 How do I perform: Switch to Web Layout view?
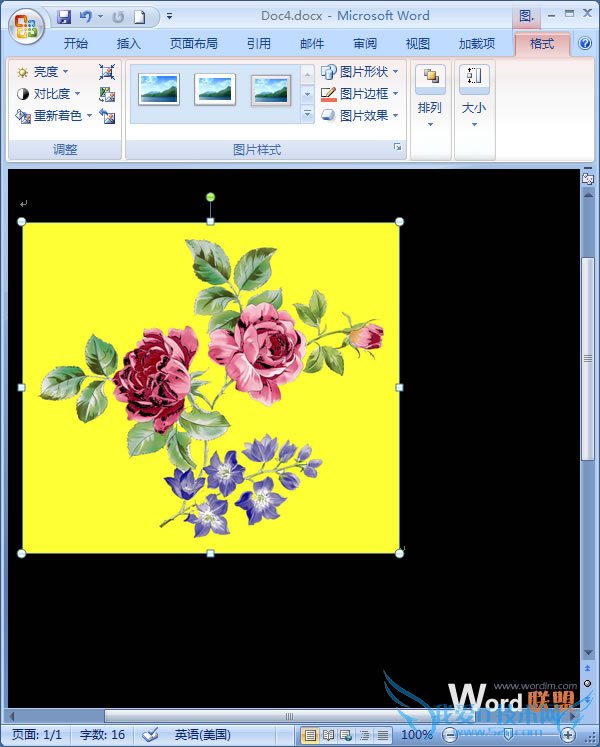pyautogui.click(x=346, y=735)
